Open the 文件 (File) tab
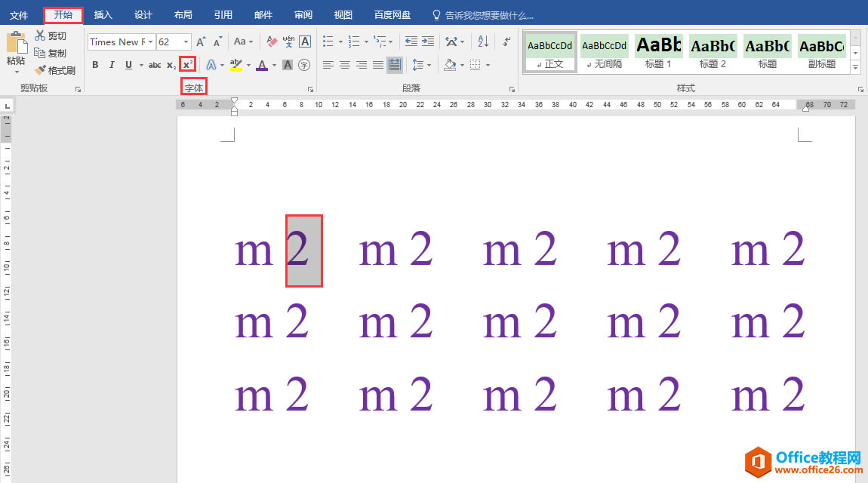 (x=19, y=15)
